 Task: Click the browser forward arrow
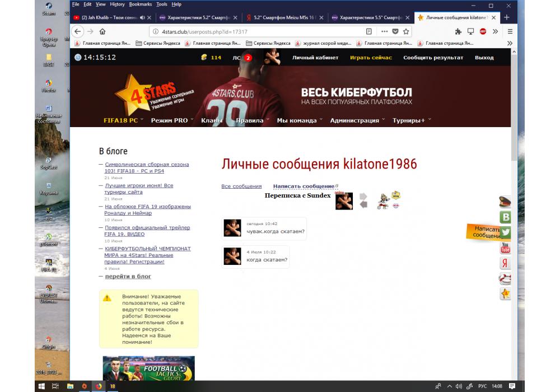click(x=90, y=32)
